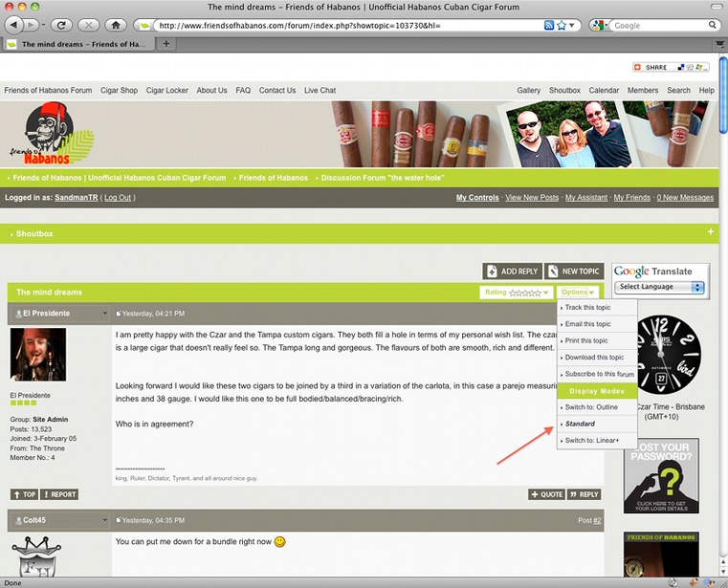Click the REPLY button on first post
The height and width of the screenshot is (588, 728).
point(585,494)
